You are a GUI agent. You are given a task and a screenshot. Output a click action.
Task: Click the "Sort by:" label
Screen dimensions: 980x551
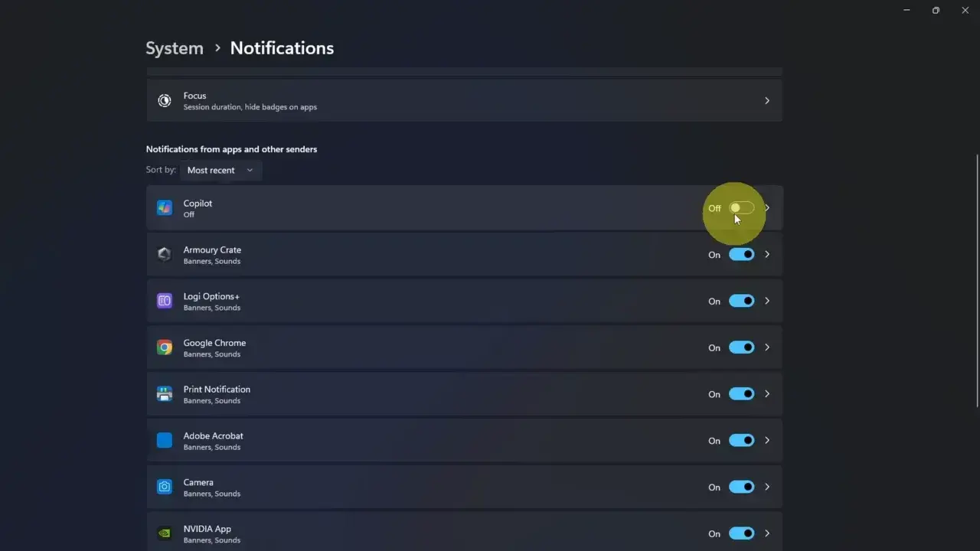tap(161, 170)
